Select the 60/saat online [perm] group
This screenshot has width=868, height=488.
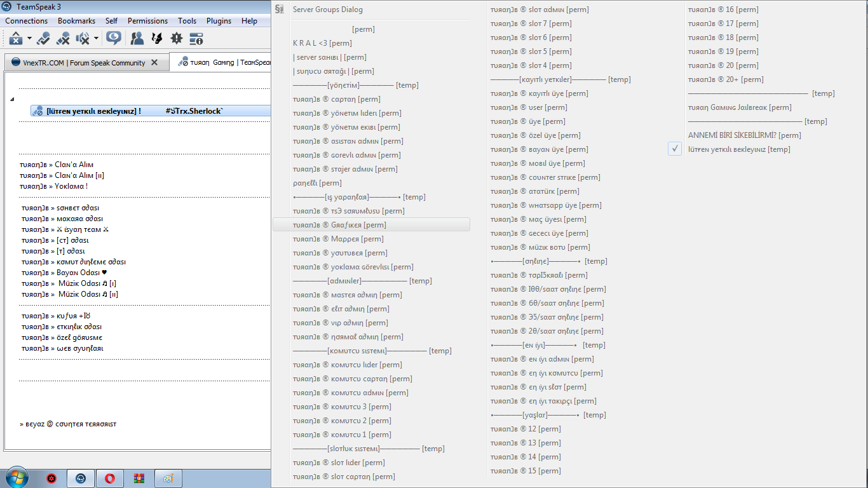(547, 303)
